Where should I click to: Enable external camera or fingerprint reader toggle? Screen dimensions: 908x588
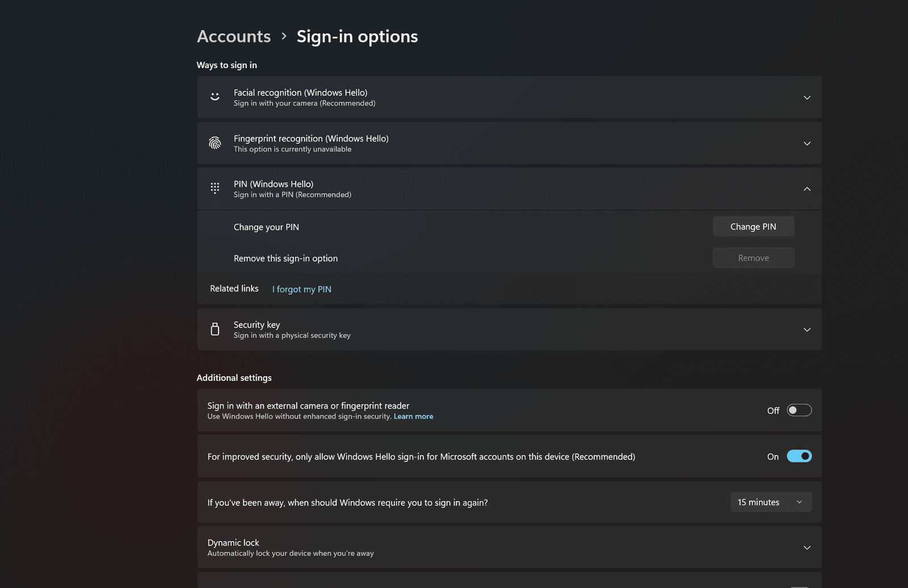point(799,410)
